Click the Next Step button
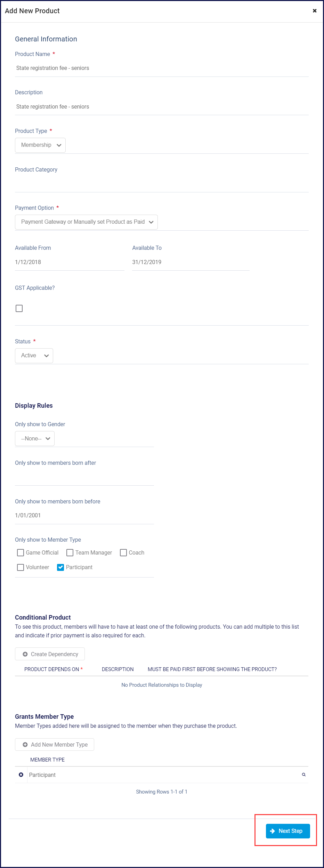 point(288,831)
